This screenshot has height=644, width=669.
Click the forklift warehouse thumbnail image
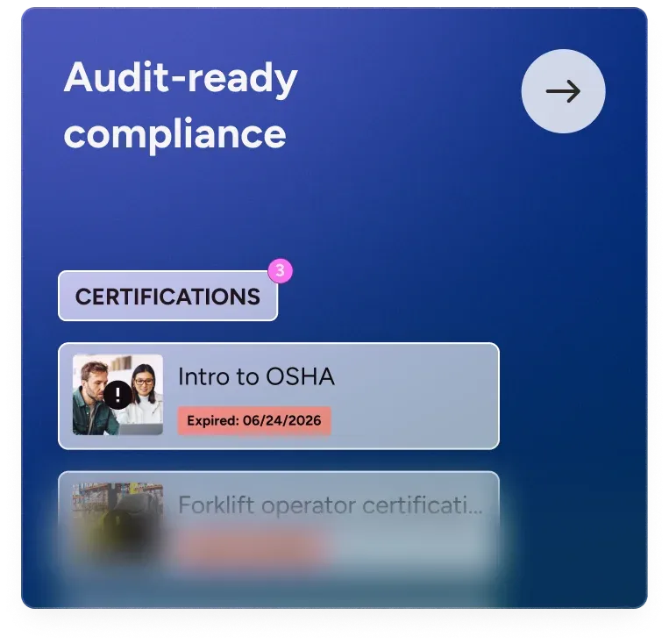tap(117, 522)
